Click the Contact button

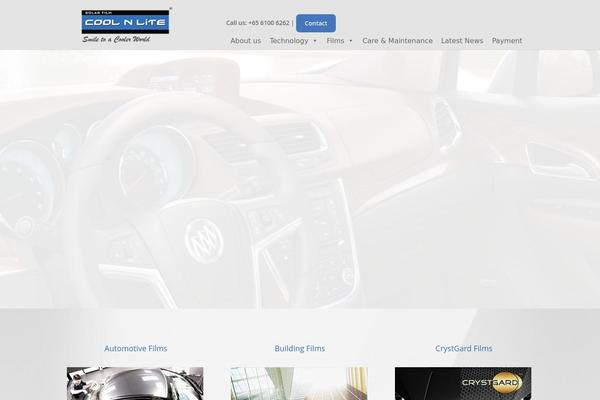pos(315,23)
